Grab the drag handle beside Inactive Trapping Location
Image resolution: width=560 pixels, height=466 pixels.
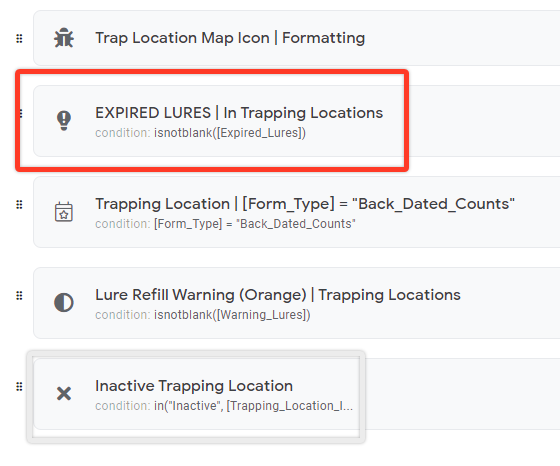click(19, 386)
